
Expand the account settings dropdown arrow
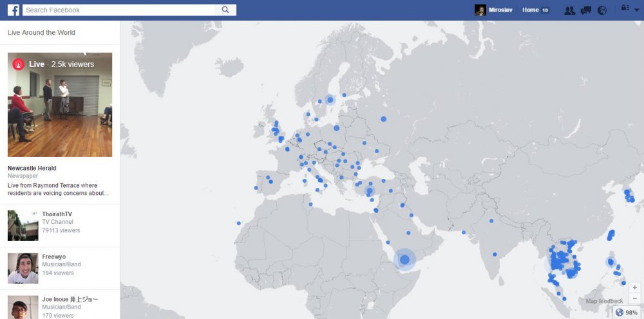(637, 10)
